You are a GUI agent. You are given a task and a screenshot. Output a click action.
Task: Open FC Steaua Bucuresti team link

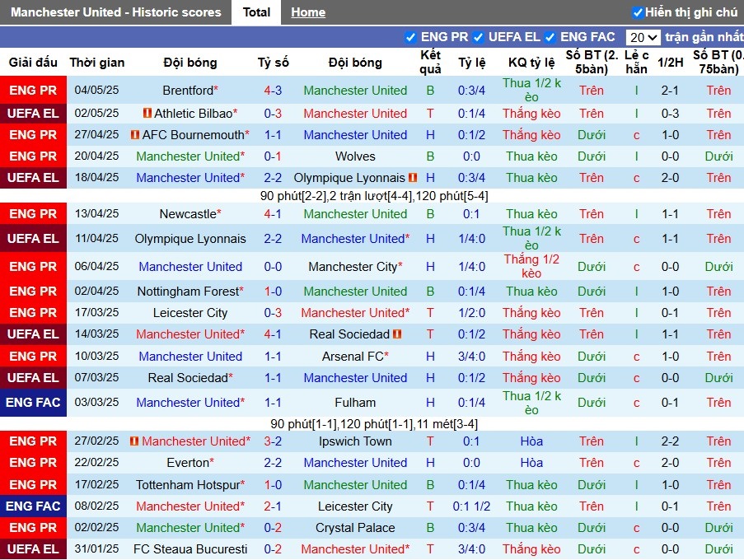190,549
